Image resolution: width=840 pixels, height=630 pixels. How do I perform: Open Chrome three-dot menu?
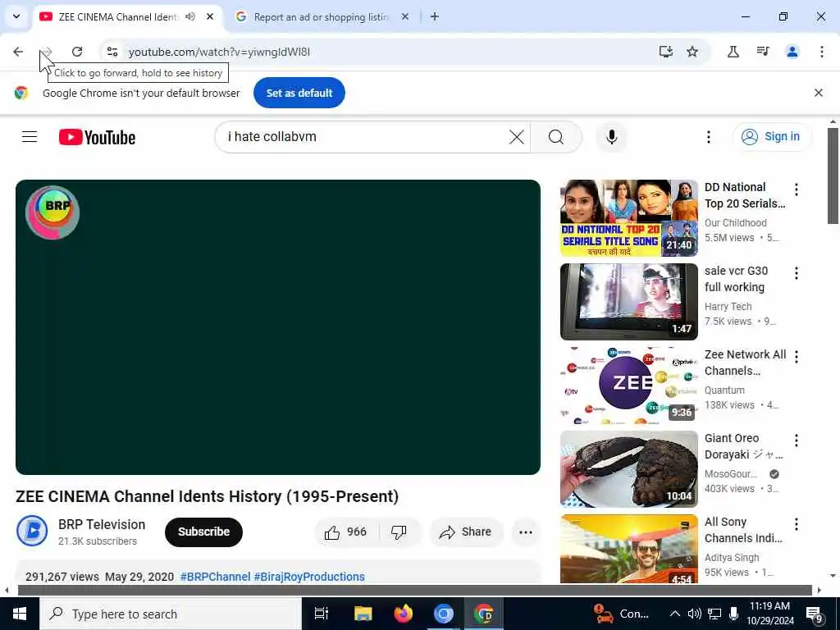point(822,52)
